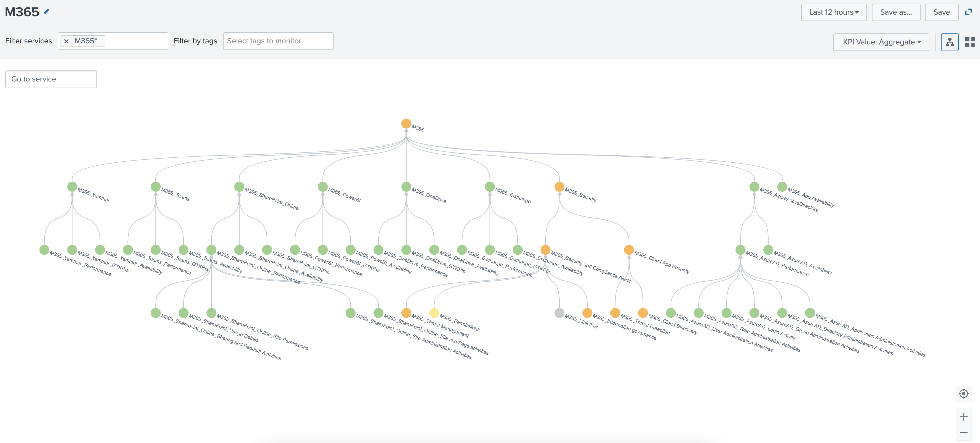Open the Select tags to monitor field
Image resolution: width=980 pixels, height=443 pixels.
(278, 41)
